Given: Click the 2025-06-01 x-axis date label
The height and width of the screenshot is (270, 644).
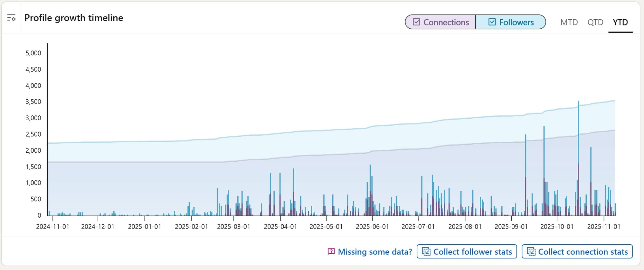Looking at the screenshot, I should click(x=372, y=227).
